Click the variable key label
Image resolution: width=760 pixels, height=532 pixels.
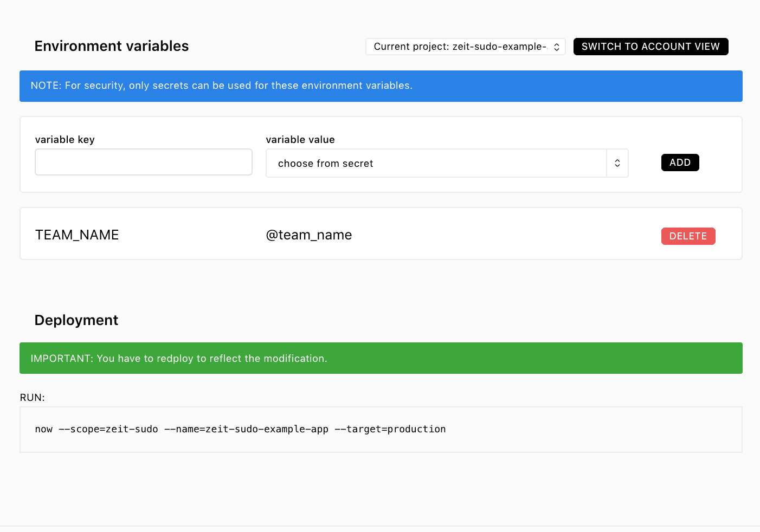click(65, 140)
